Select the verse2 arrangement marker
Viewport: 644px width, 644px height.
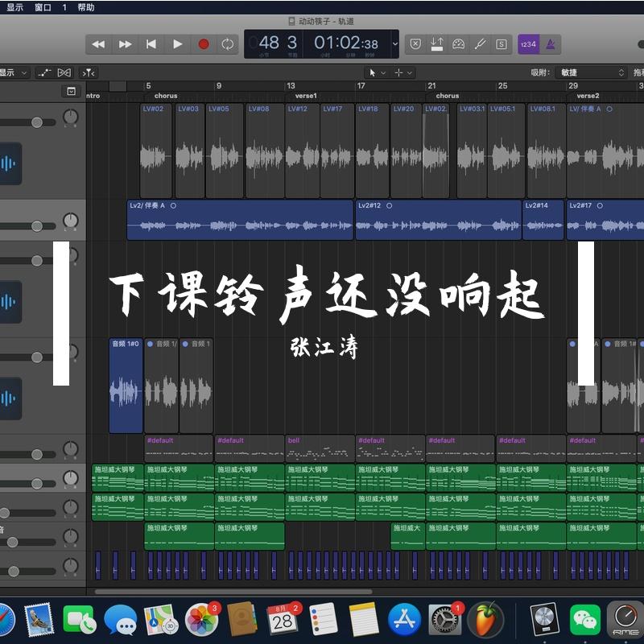588,96
